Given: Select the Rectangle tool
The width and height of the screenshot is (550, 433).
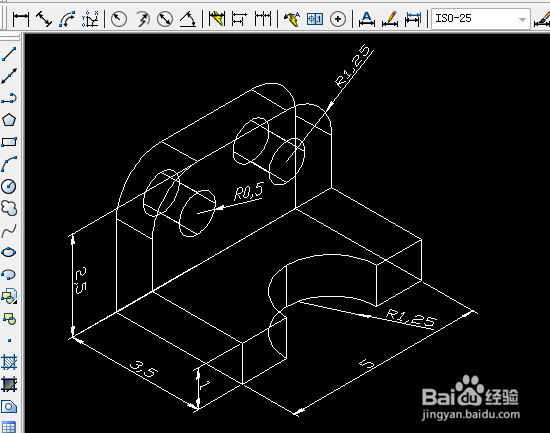Looking at the screenshot, I should pyautogui.click(x=9, y=142).
